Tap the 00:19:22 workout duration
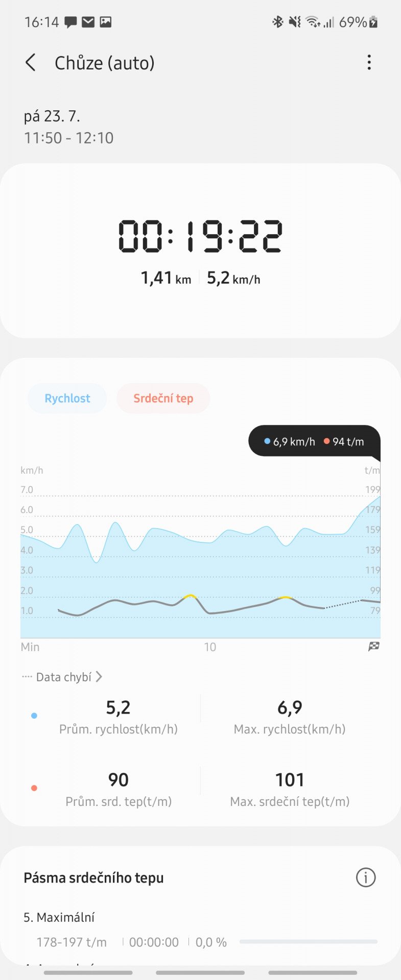 click(200, 236)
